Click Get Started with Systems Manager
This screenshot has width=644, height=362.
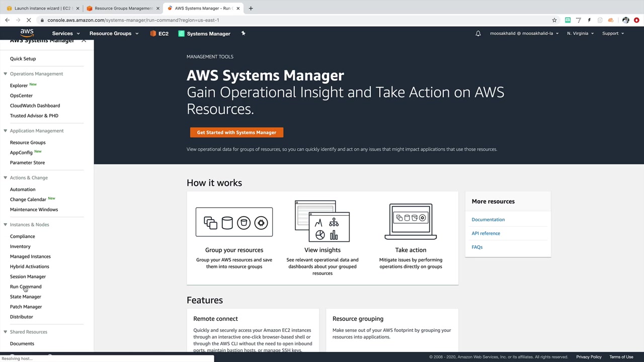(x=236, y=132)
